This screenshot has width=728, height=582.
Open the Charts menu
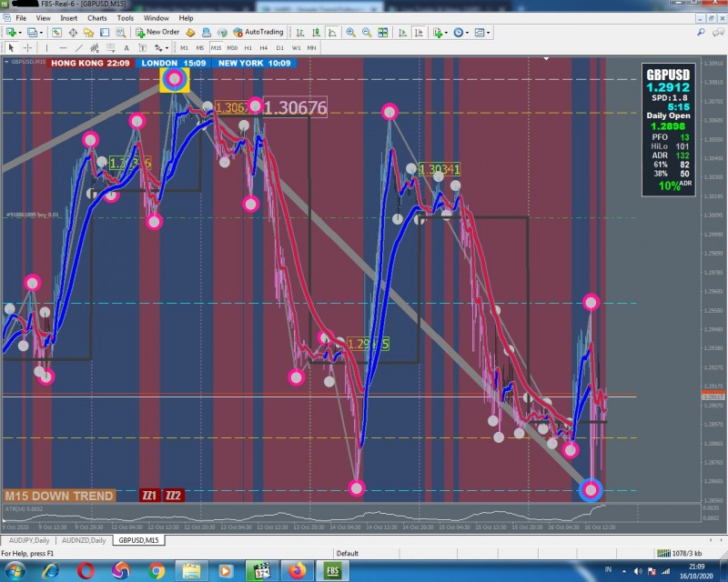pos(96,17)
